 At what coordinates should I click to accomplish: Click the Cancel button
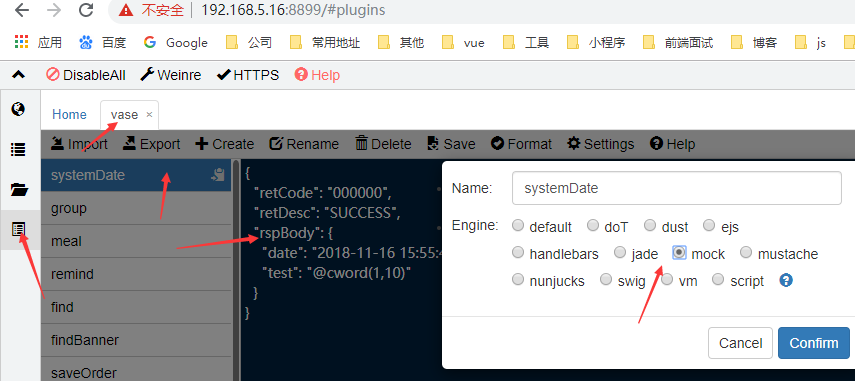coord(740,343)
